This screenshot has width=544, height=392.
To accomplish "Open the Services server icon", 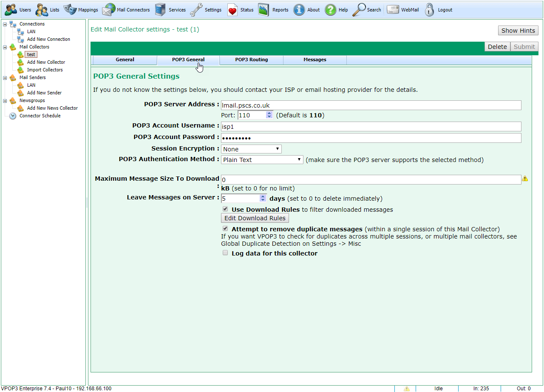I will pos(160,10).
